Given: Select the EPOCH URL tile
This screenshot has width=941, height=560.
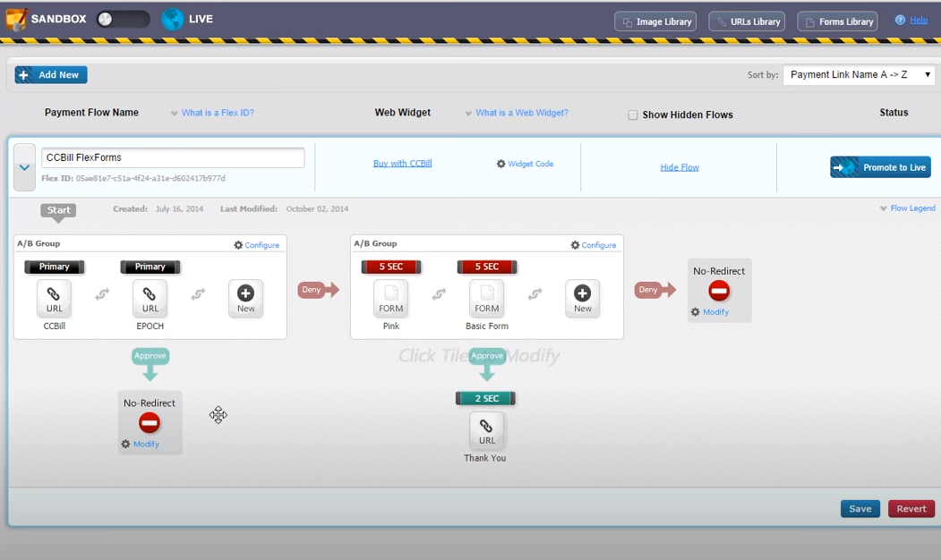Looking at the screenshot, I should pyautogui.click(x=150, y=299).
